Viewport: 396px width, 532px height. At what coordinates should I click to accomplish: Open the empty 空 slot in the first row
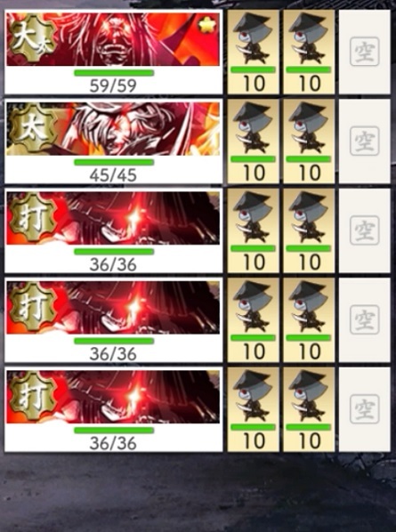(x=365, y=52)
